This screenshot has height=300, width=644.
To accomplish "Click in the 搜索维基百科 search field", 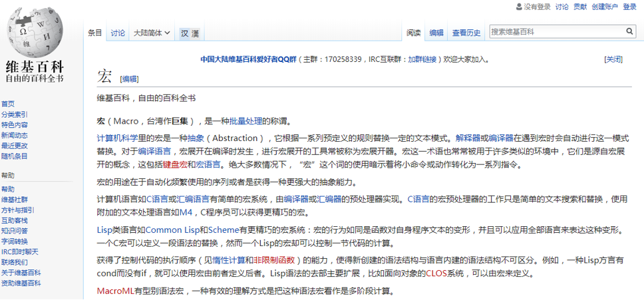I will coord(556,31).
